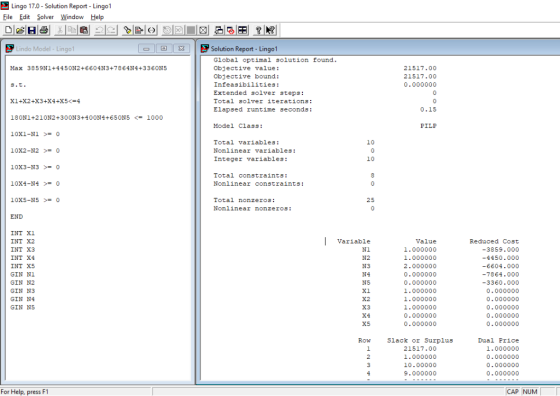Click the GIN N5 declaration line
This screenshot has height=396, width=560.
pyautogui.click(x=22, y=307)
